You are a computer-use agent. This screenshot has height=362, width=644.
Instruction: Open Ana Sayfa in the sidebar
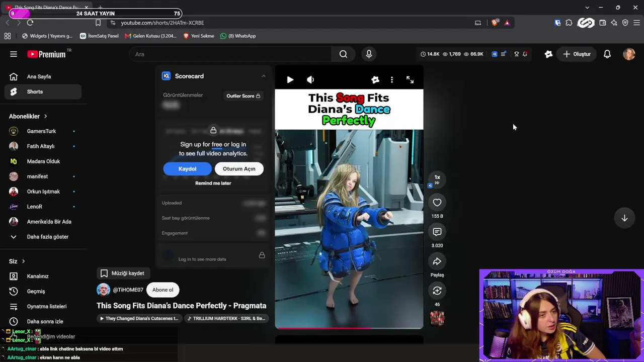(x=43, y=76)
